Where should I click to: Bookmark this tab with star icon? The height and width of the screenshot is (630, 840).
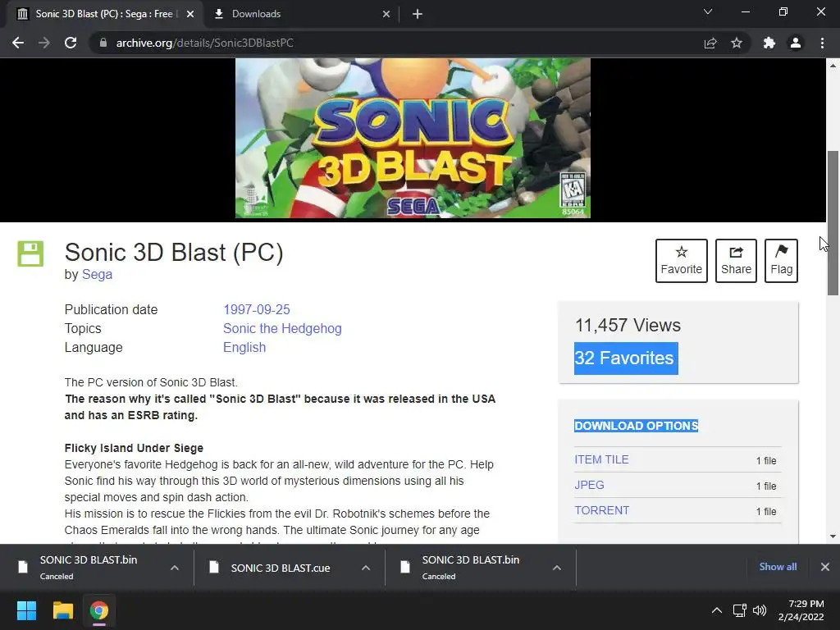click(x=737, y=43)
